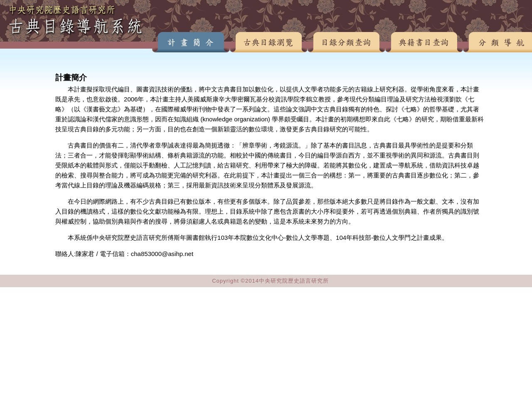Viewport: 532px width, 399px height.
Task: Click the footer 中央研究院歷史語言研究所 text
Action: tap(293, 281)
